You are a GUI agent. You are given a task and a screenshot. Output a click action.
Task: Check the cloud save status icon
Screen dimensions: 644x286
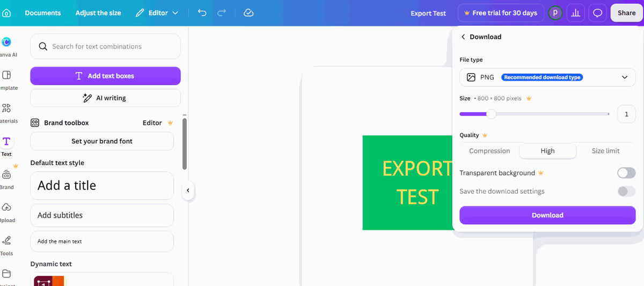click(x=248, y=13)
